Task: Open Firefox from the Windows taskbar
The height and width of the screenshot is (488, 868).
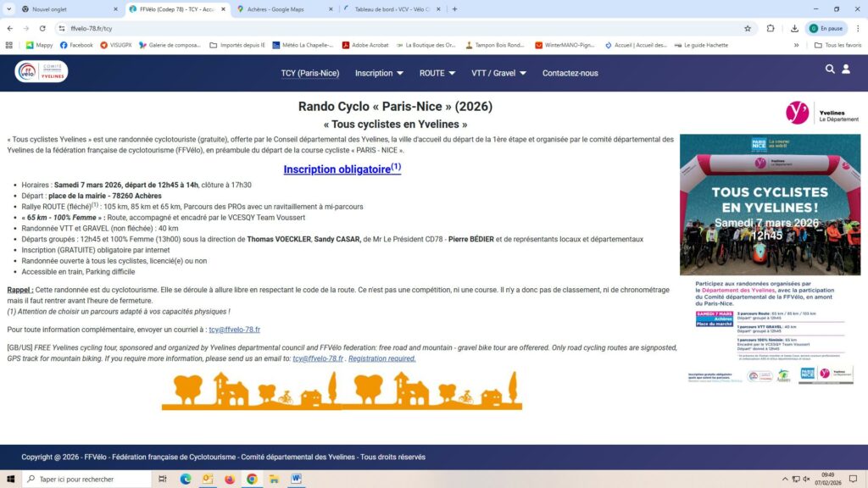Action: coord(230,479)
